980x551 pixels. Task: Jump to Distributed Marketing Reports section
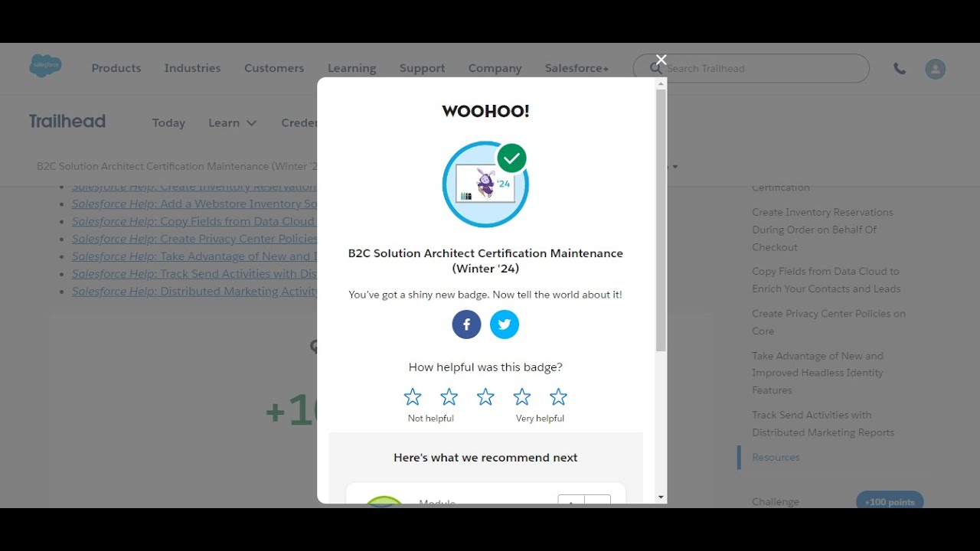823,424
